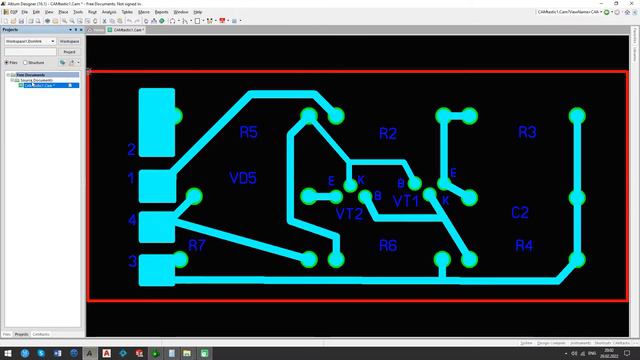Screen dimensions: 640x360
Task: Open the DXP menu
Action: click(x=11, y=12)
